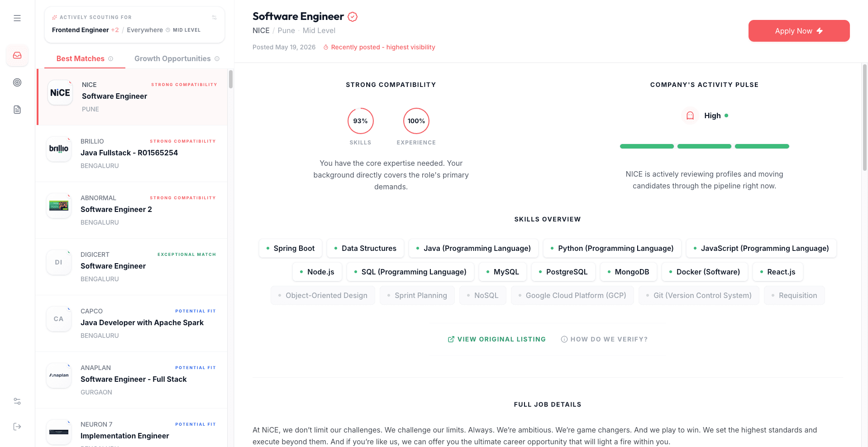Image resolution: width=868 pixels, height=447 pixels.
Task: Click the Data Structures skill chip
Action: click(x=365, y=248)
